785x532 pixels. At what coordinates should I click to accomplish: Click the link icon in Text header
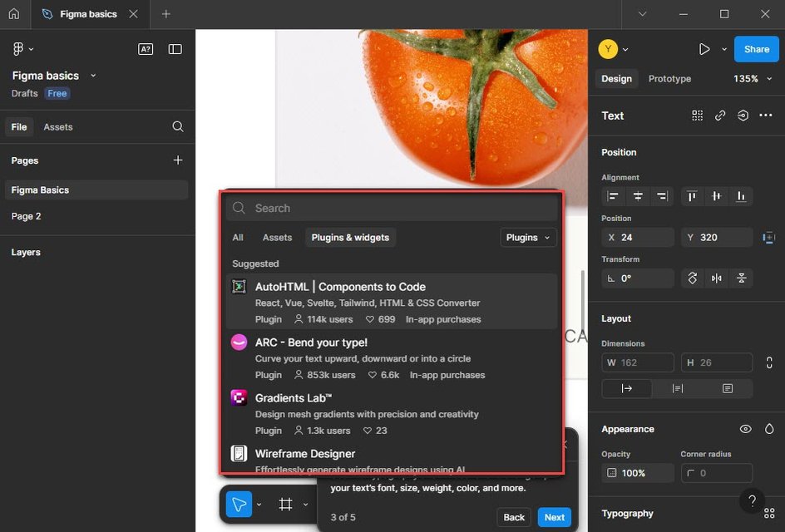[720, 116]
